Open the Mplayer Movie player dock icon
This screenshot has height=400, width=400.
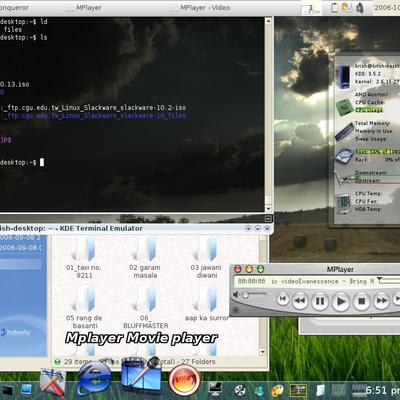141,375
